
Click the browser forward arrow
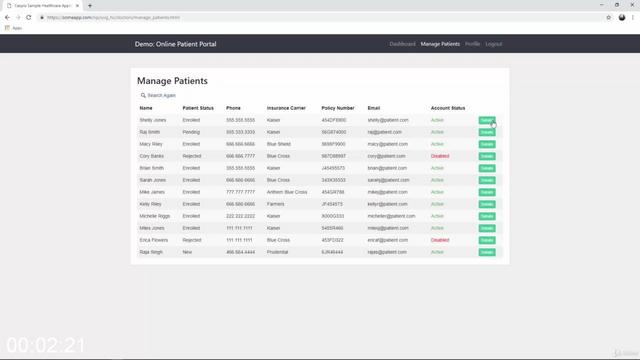18,18
